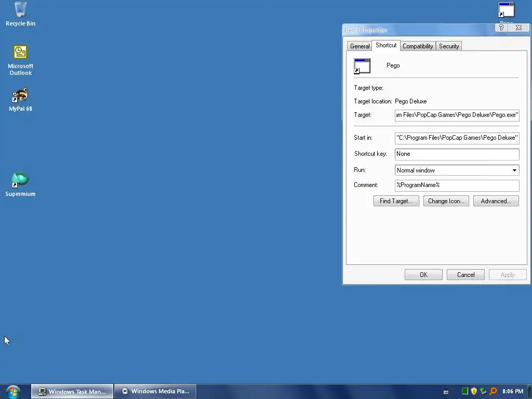
Task: Close the Pego Properties dialog
Action: coord(518,28)
